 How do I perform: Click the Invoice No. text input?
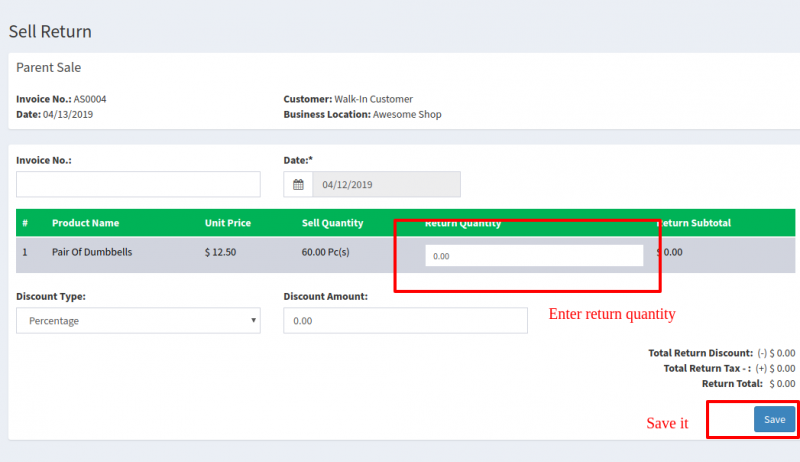[138, 184]
